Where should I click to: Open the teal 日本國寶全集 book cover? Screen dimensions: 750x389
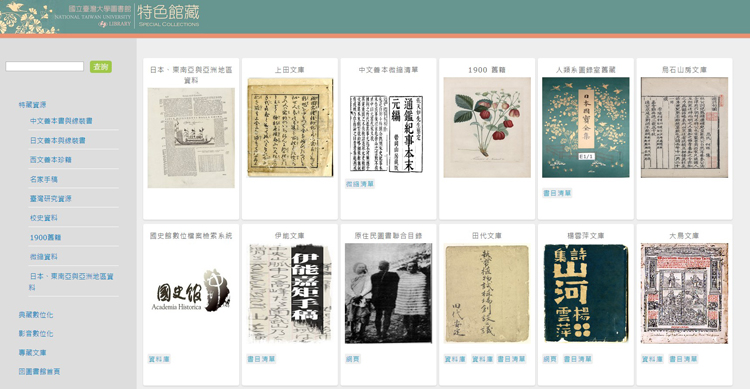click(586, 127)
